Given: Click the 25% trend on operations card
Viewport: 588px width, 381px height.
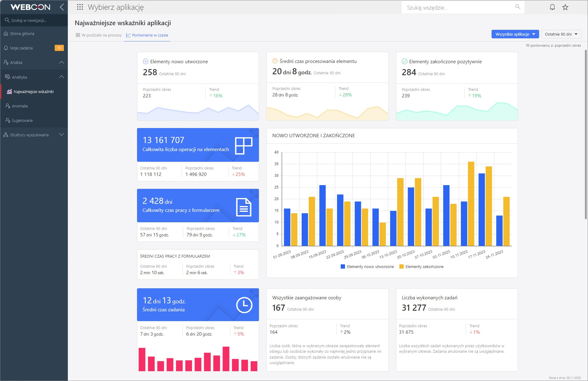Looking at the screenshot, I should pos(238,174).
